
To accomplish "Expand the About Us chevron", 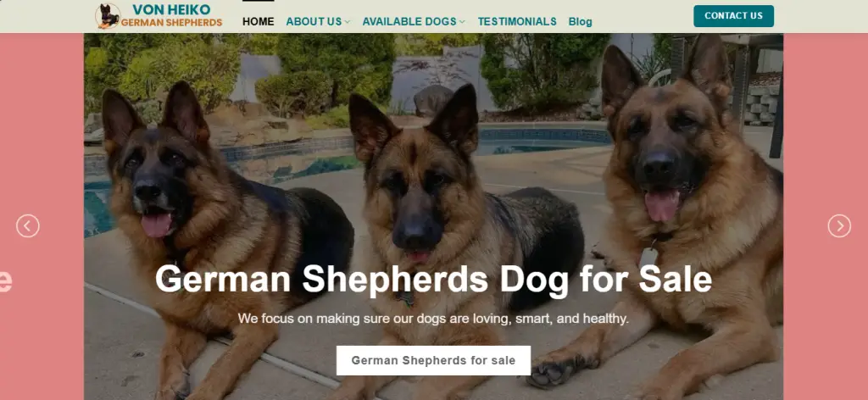I will 347,21.
